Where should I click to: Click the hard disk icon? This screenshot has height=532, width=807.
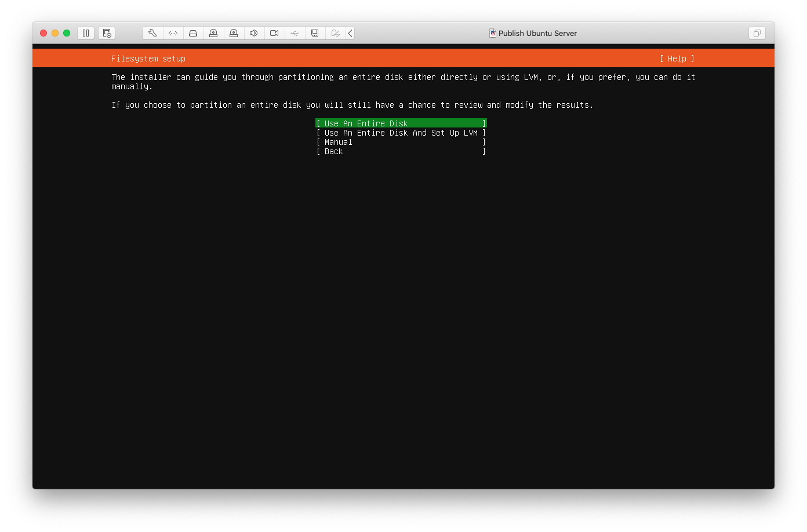tap(193, 33)
